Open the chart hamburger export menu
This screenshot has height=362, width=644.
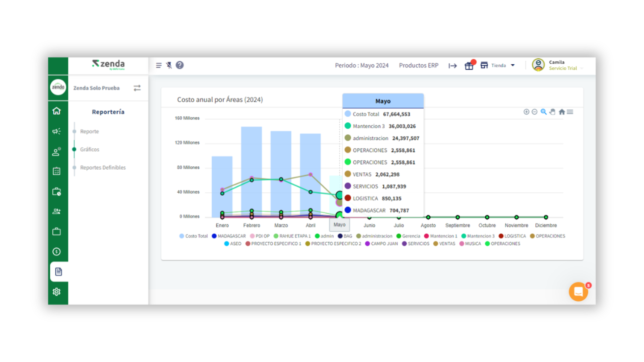(x=570, y=112)
